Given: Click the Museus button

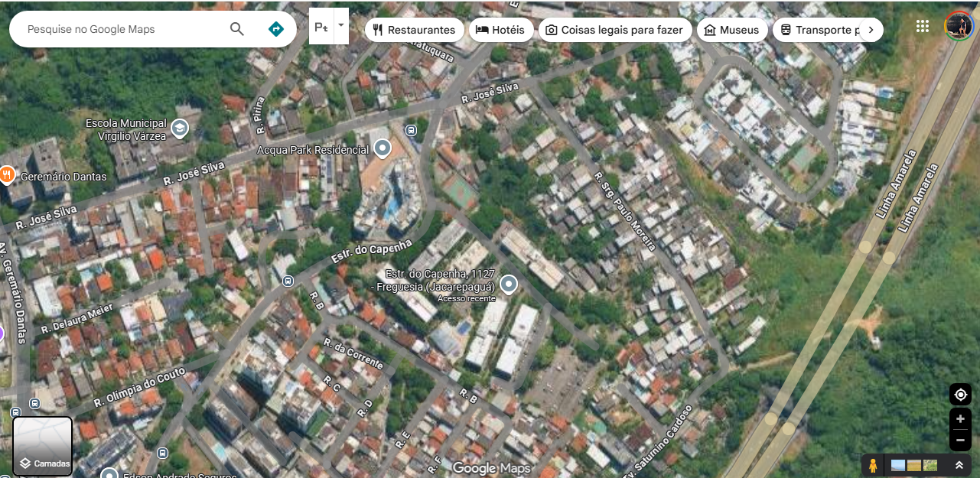Looking at the screenshot, I should 731,30.
